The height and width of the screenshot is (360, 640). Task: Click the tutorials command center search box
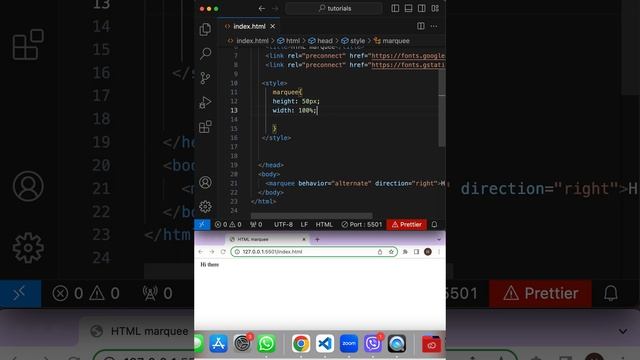click(x=334, y=8)
